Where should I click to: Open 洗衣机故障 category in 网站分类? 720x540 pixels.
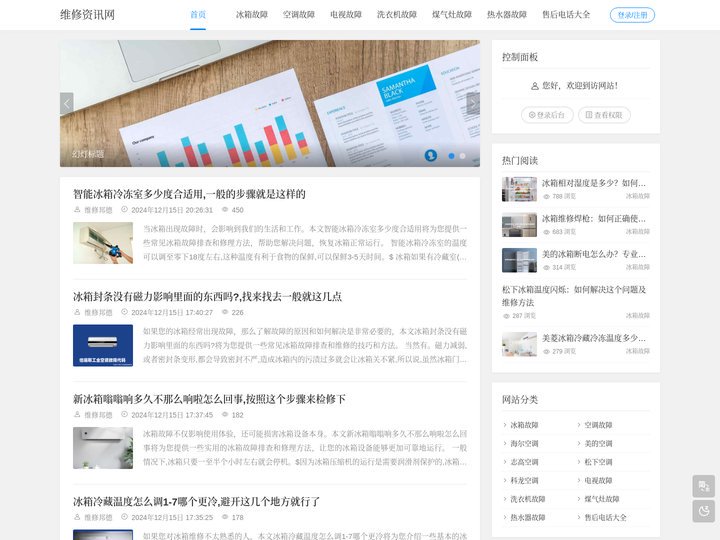(528, 499)
